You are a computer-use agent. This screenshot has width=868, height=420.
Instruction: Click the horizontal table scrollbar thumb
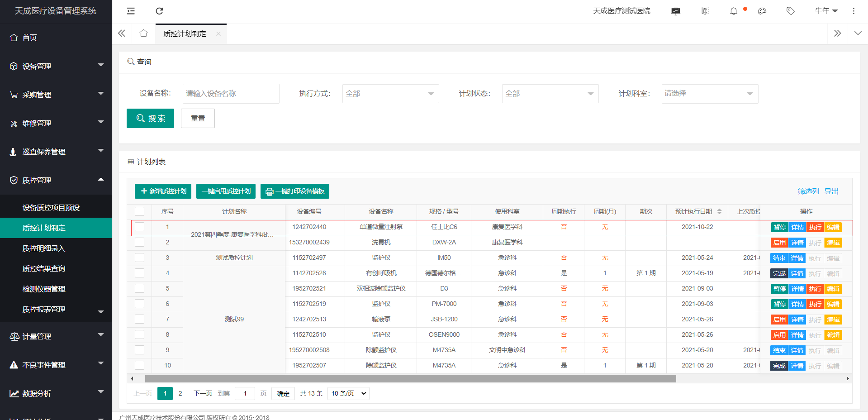pos(410,378)
